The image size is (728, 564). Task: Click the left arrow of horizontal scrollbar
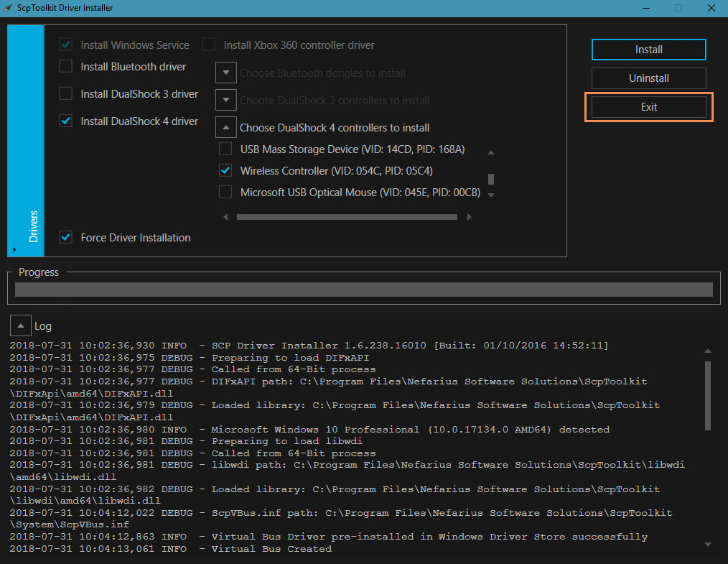(x=226, y=216)
